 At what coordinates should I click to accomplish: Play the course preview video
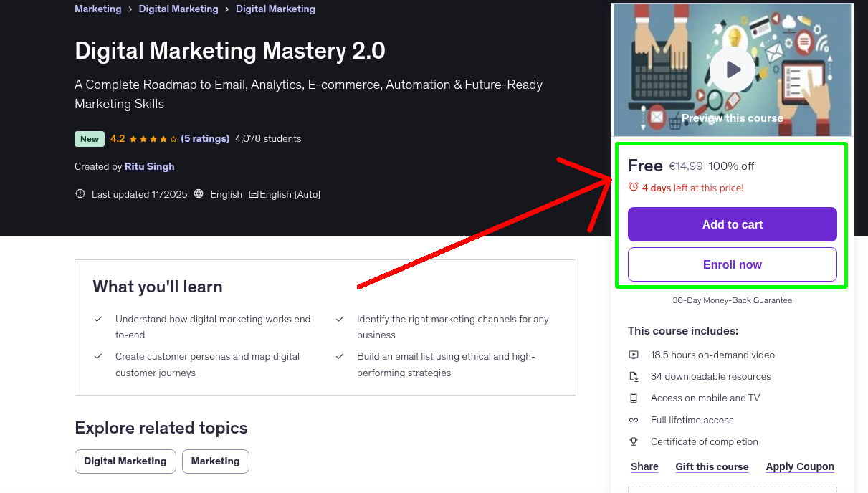732,69
